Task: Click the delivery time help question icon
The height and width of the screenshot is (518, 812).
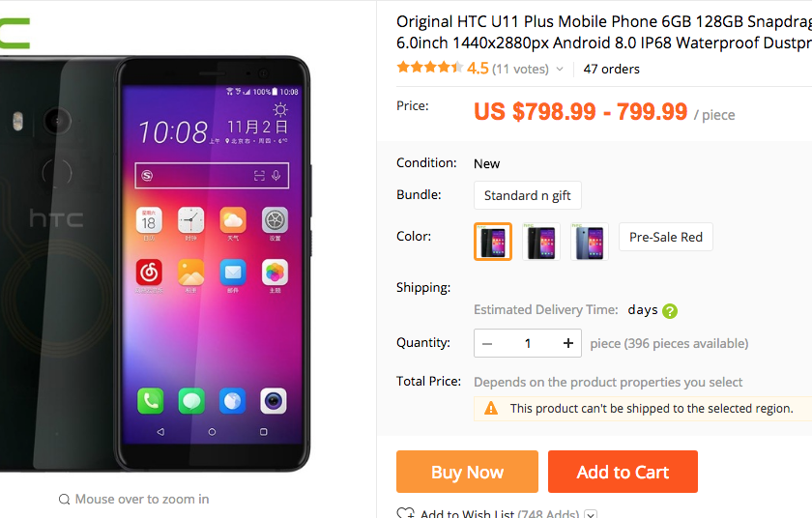Action: point(670,311)
